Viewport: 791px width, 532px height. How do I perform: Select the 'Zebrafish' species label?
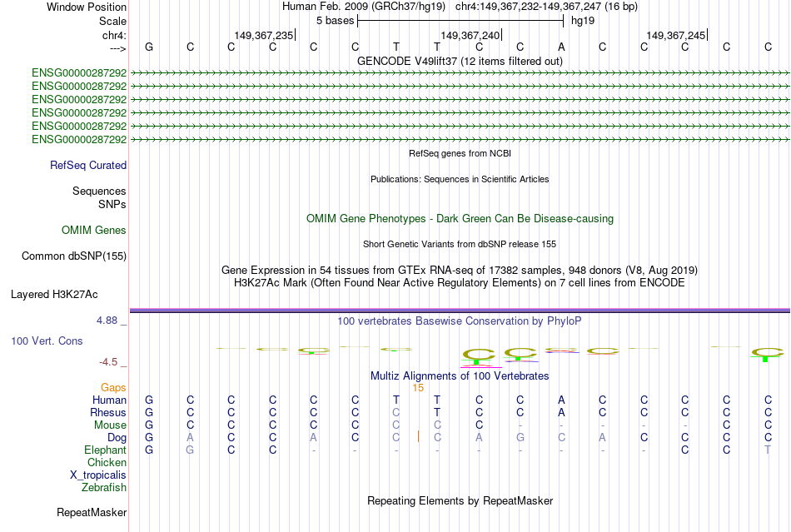pos(104,488)
